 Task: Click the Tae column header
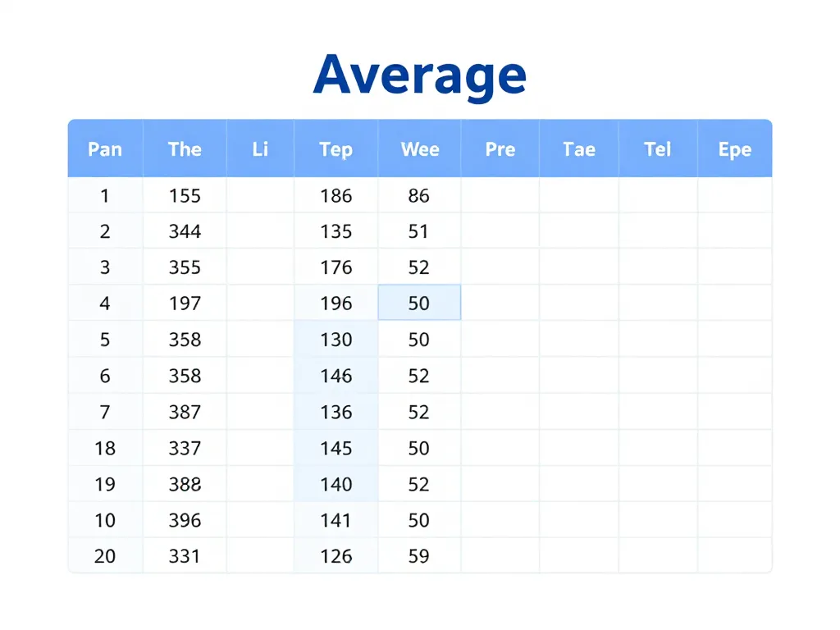tap(579, 149)
